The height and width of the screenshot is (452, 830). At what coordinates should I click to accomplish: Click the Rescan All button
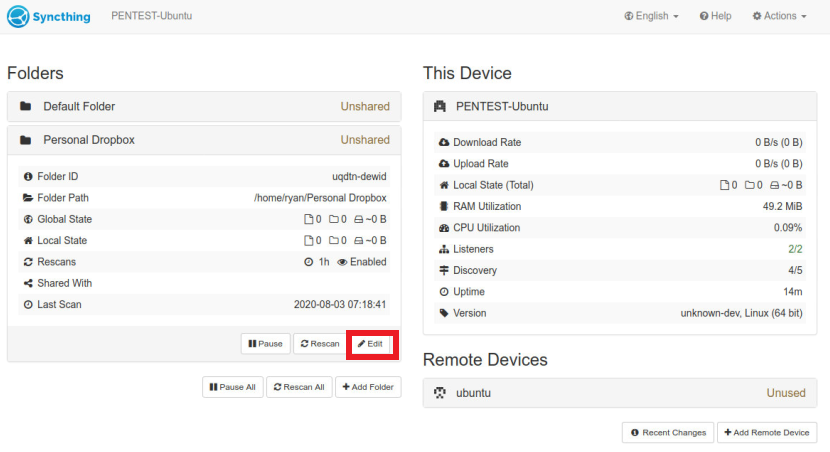point(299,387)
